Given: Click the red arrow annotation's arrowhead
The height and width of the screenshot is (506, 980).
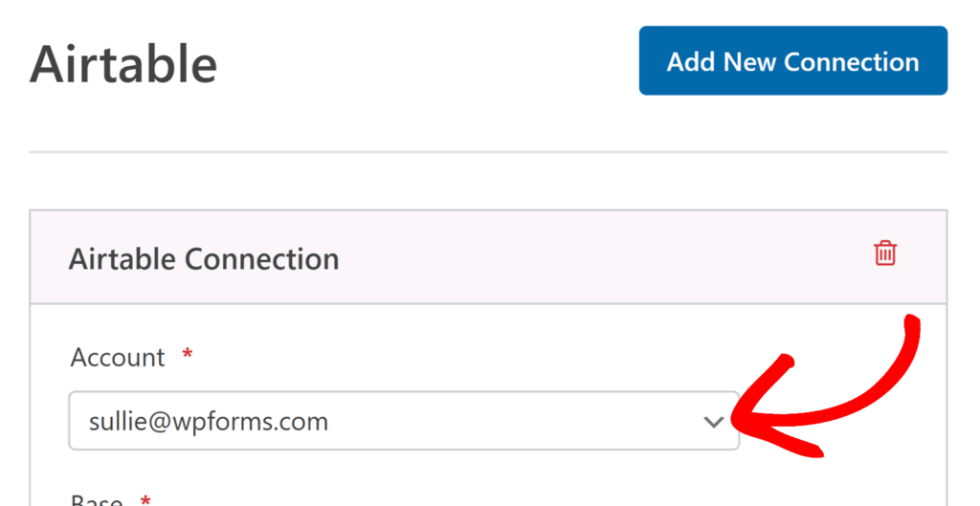Looking at the screenshot, I should (x=751, y=421).
